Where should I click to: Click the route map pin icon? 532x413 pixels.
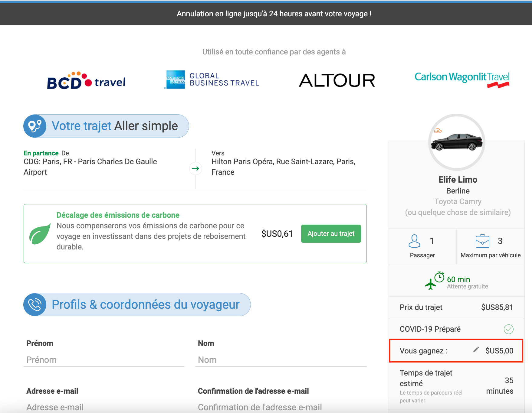(35, 126)
